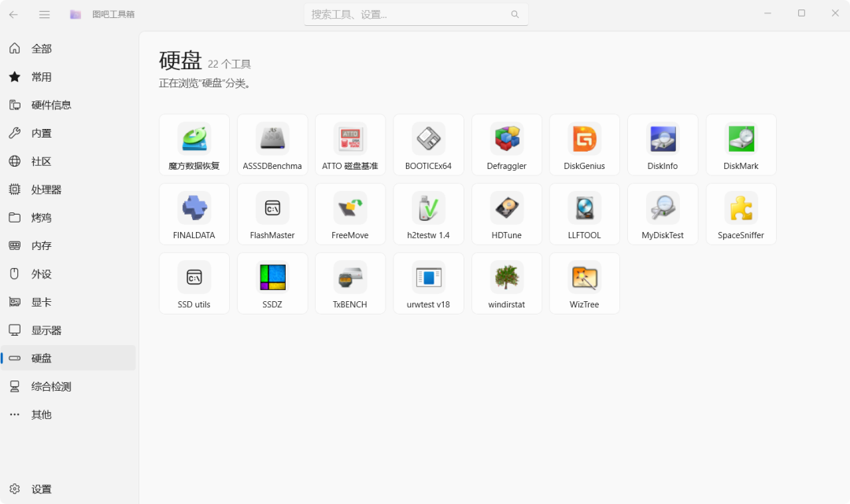850x504 pixels.
Task: Open 内置 category in sidebar
Action: click(68, 133)
